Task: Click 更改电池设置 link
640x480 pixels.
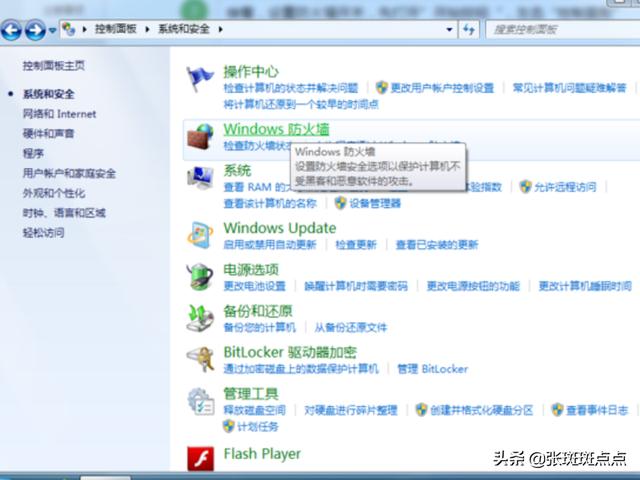Action: pos(254,286)
